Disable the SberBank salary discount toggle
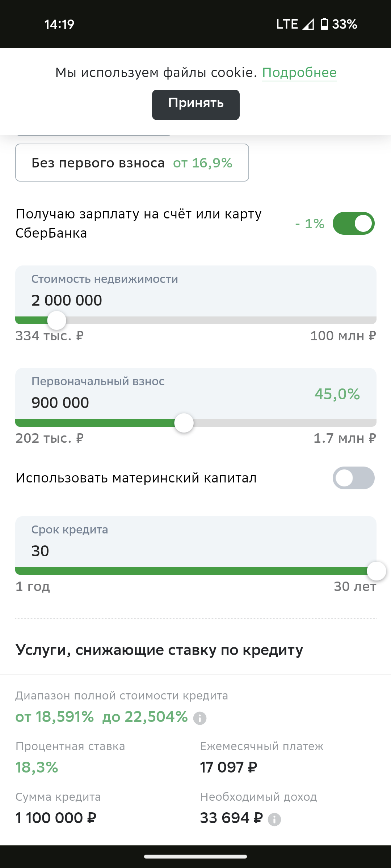The image size is (391, 868). pyautogui.click(x=353, y=224)
